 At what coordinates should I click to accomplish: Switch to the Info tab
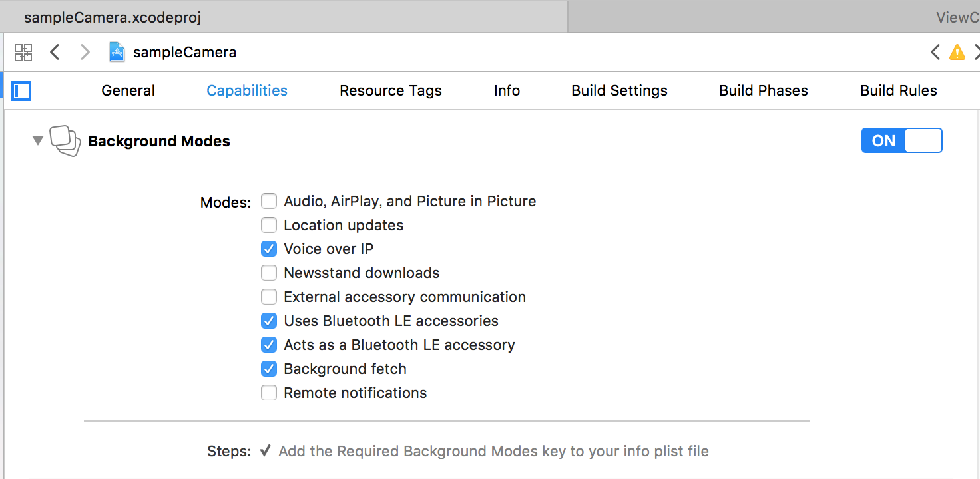(507, 90)
